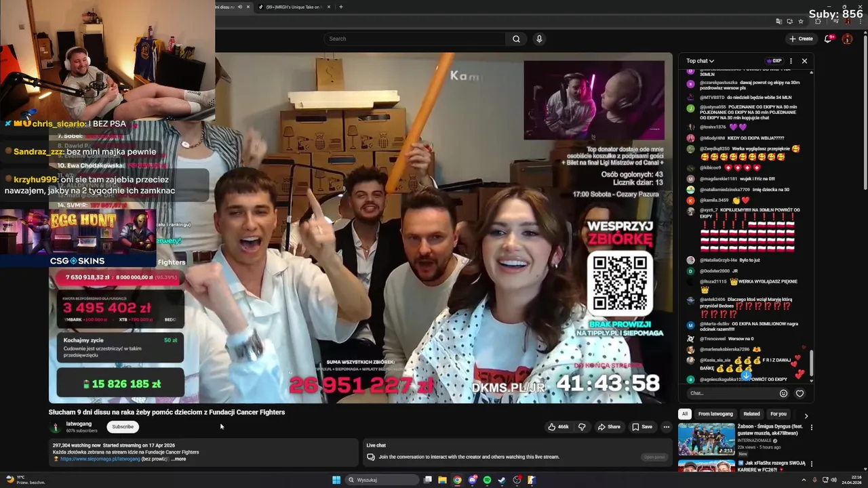Open the chat emoji picker

pos(783,393)
